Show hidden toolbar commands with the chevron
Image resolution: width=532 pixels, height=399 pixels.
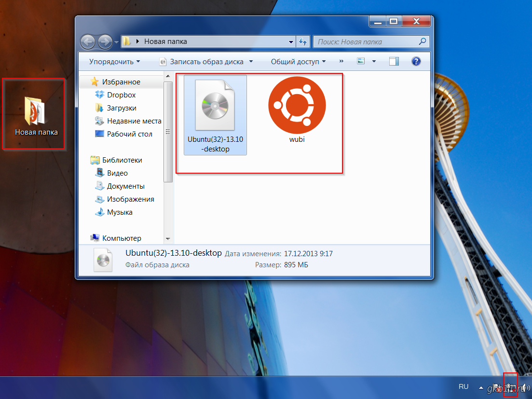tap(341, 61)
